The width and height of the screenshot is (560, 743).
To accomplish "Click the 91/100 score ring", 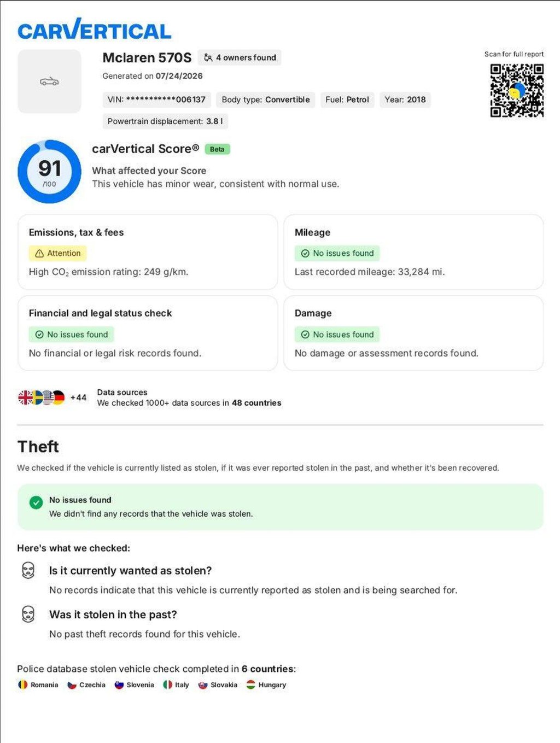I will (49, 172).
